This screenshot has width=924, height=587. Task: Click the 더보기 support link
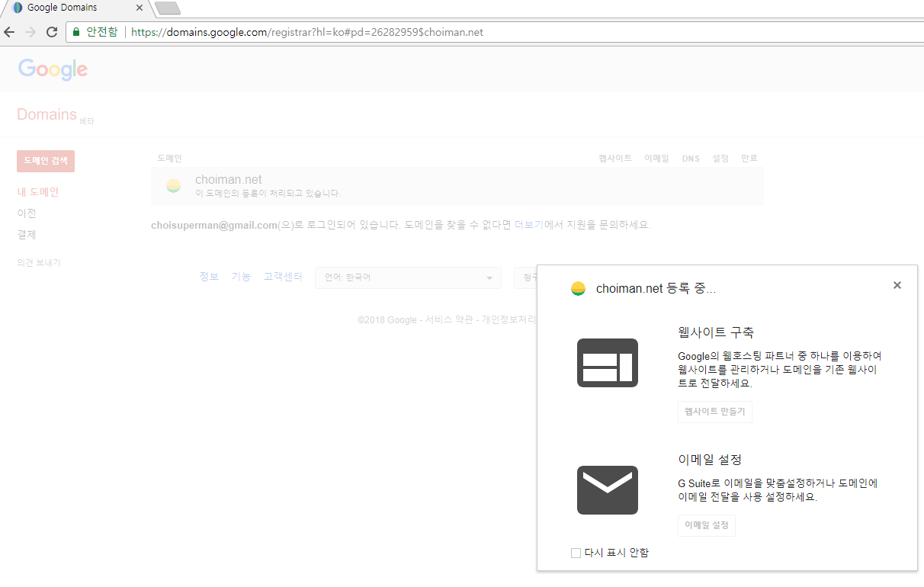529,225
